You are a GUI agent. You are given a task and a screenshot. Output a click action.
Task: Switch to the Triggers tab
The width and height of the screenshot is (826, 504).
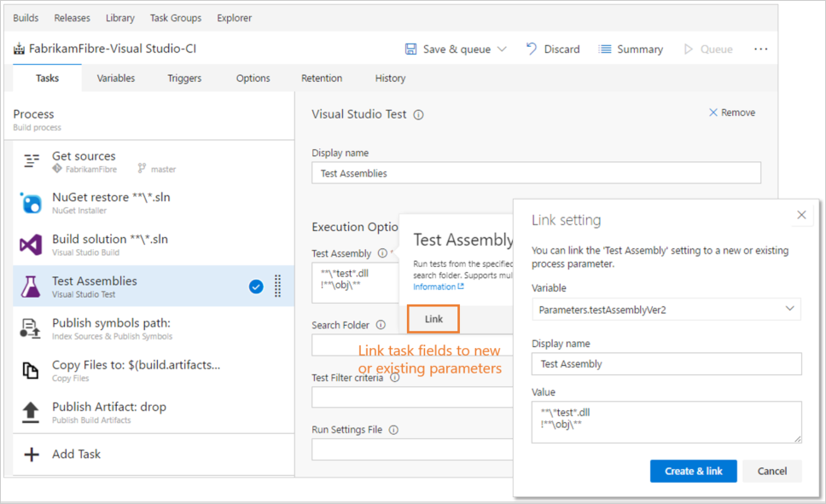point(184,78)
